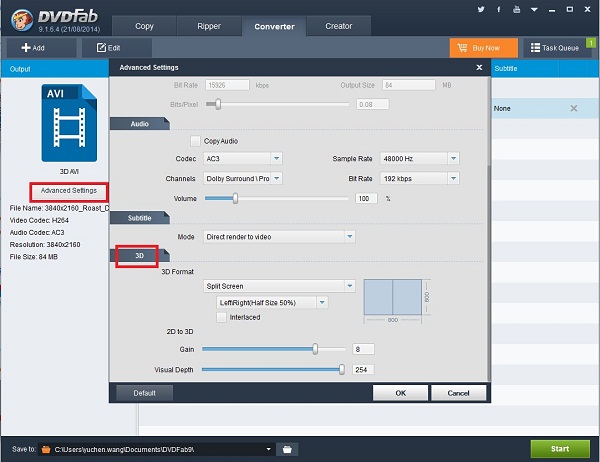Click the Video Codec: H264 text
Screen dimensions: 600x462
(x=39, y=220)
